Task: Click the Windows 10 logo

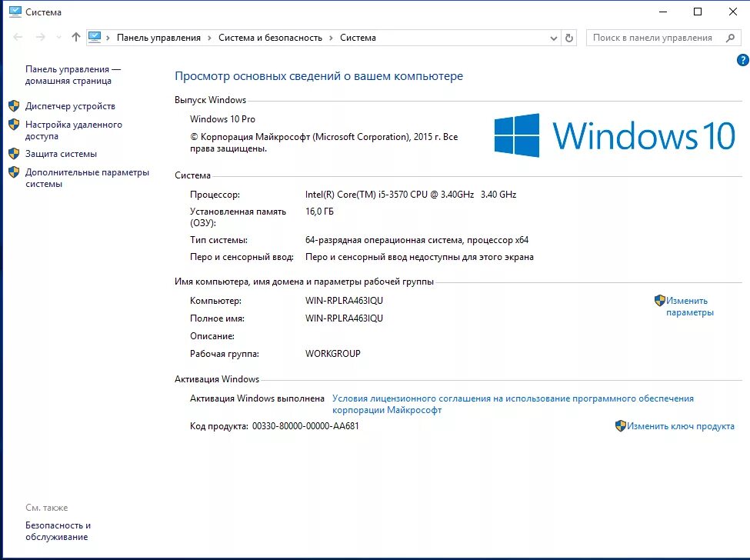Action: pos(615,135)
